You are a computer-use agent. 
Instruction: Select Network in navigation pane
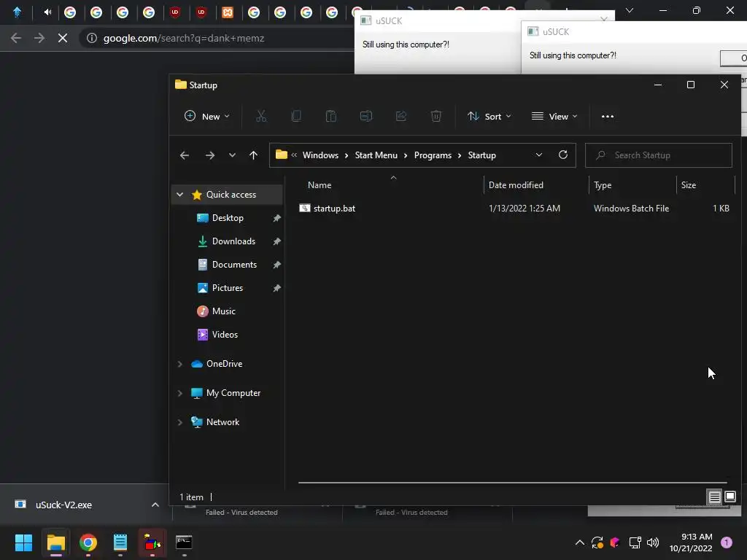click(x=222, y=422)
